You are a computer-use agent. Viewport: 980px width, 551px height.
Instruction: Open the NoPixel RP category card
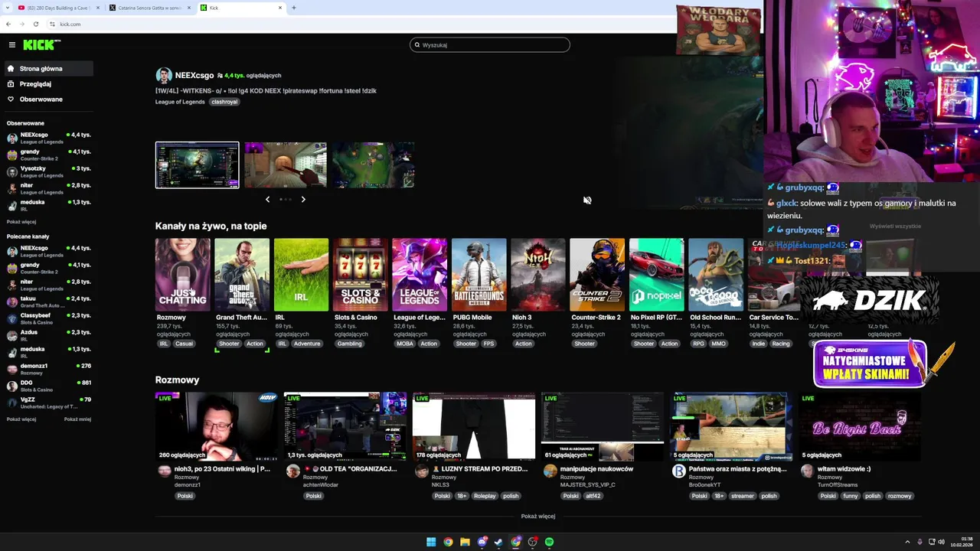click(x=656, y=275)
